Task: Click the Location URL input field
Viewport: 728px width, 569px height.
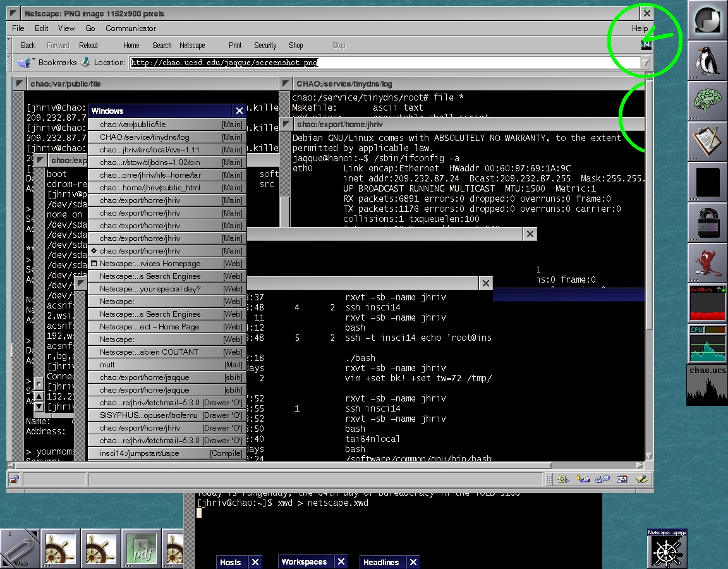Action: point(385,63)
